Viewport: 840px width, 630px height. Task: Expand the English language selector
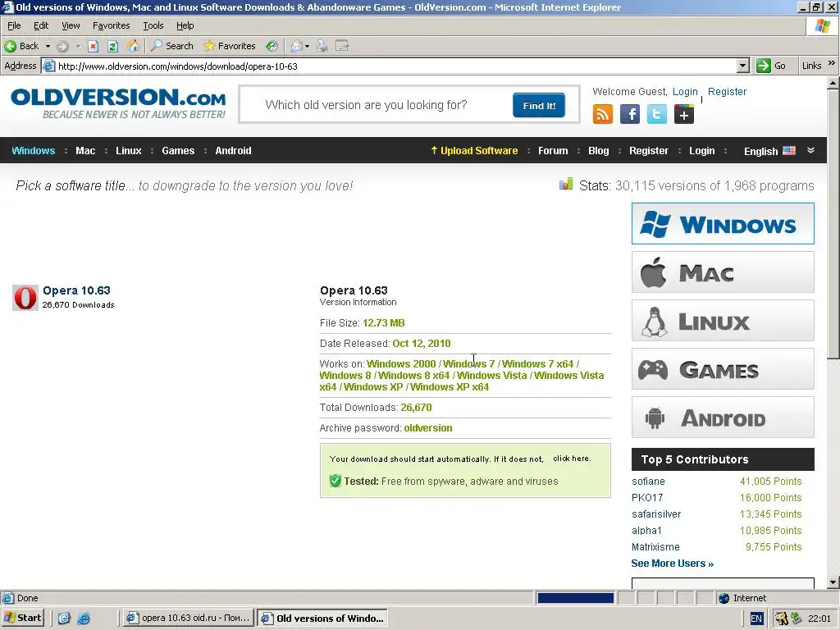(810, 151)
